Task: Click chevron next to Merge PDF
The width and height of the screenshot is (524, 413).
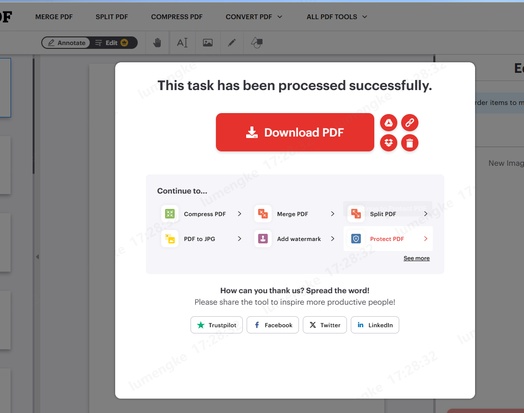Action: (333, 214)
